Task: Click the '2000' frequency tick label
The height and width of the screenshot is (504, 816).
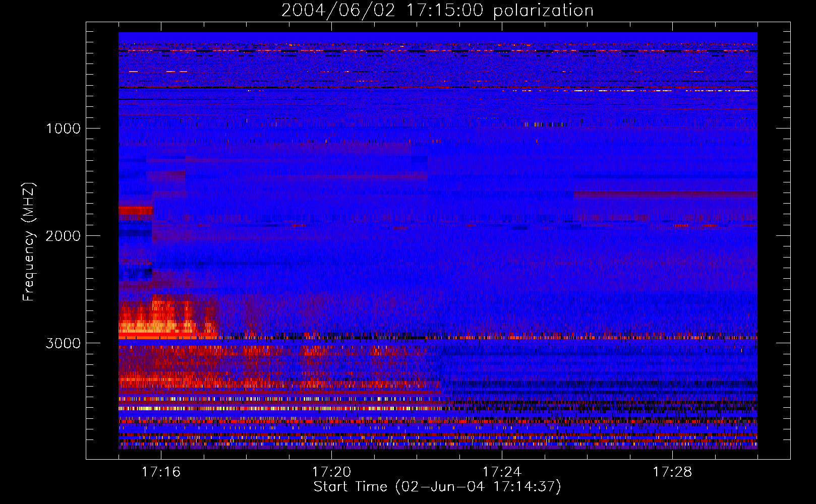Action: (x=63, y=236)
